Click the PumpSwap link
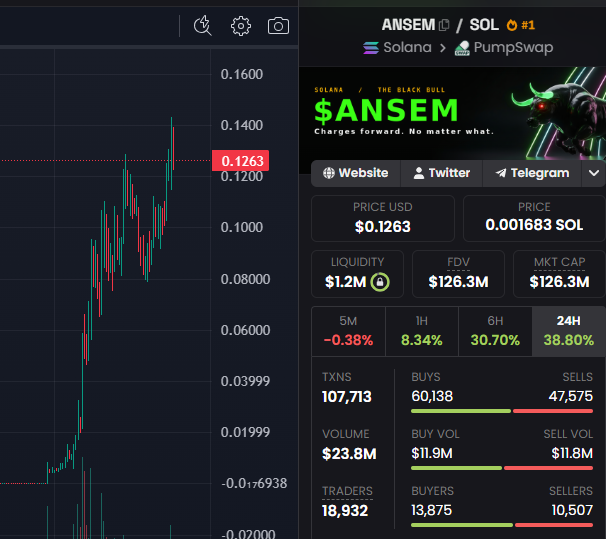 point(513,48)
